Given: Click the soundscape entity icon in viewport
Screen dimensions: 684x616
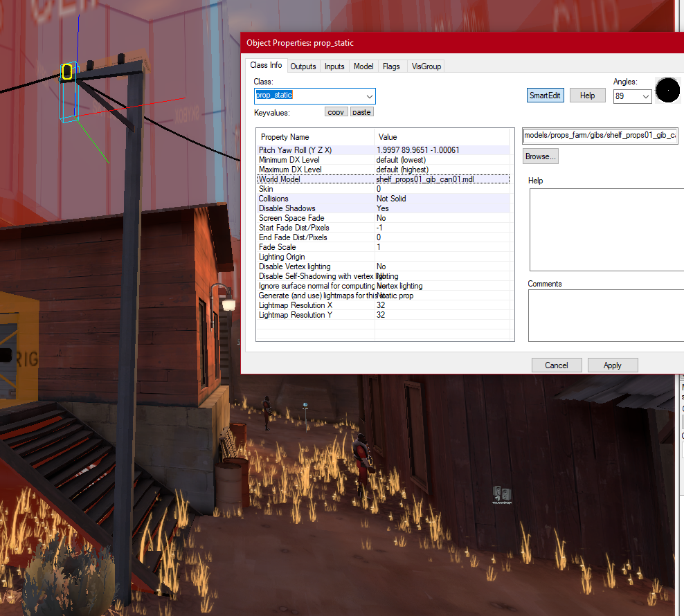Looking at the screenshot, I should click(502, 494).
